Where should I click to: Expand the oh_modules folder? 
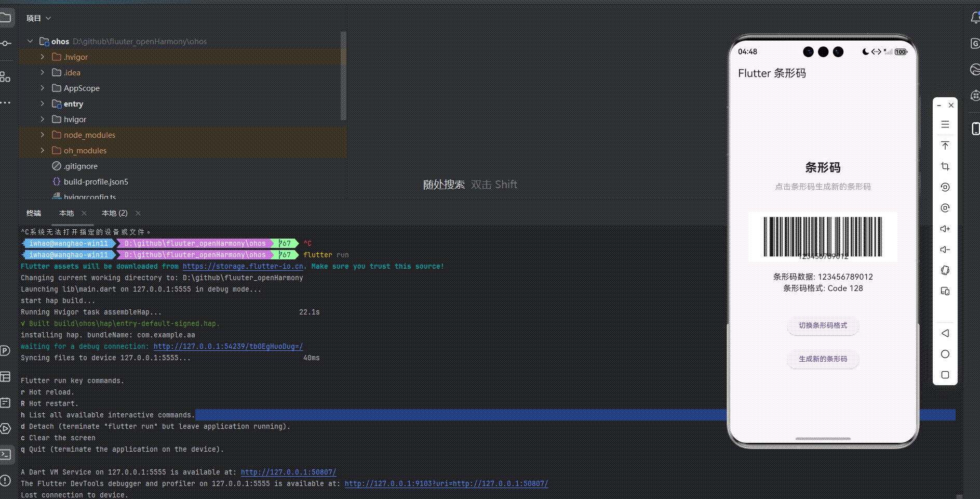43,150
